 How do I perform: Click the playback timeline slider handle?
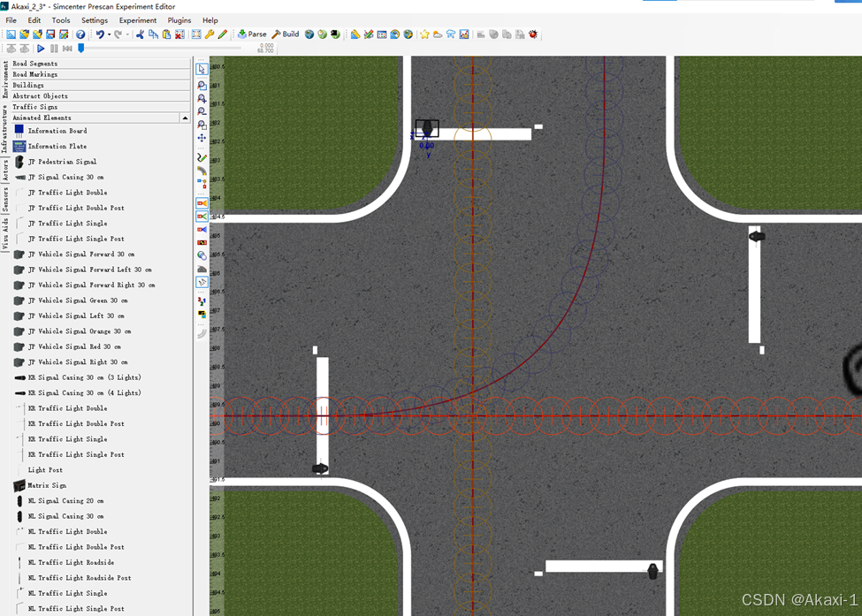point(80,49)
